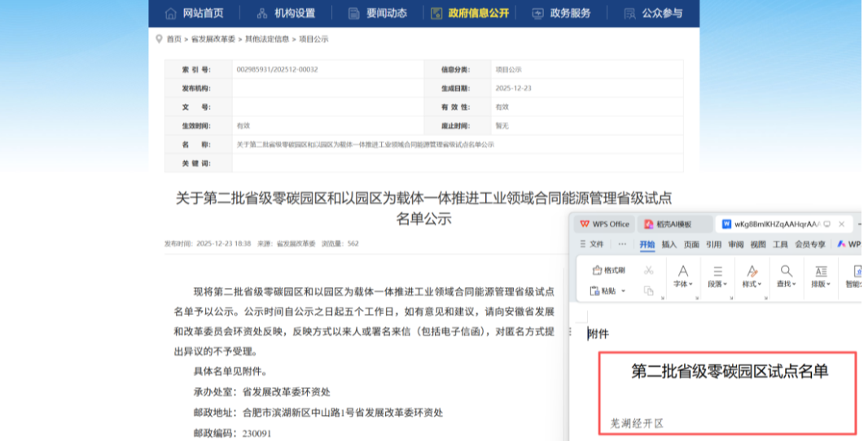
Task: Click the 粘贴 paste icon
Action: 595,290
